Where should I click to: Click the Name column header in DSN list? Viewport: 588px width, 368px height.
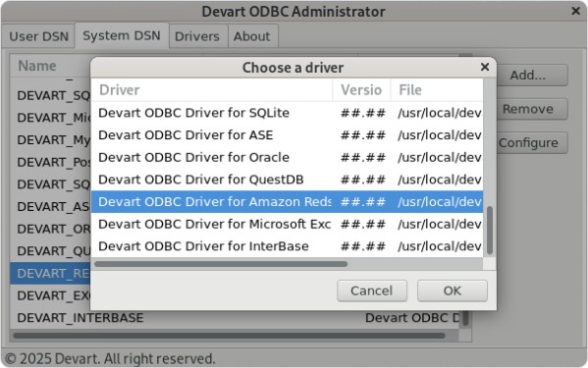[51, 66]
